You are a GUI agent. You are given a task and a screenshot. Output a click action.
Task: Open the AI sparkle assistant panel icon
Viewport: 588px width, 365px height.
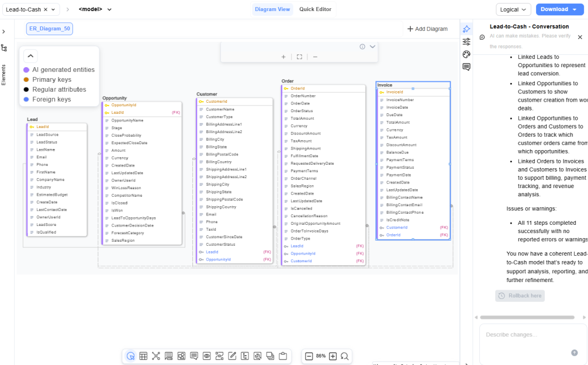coord(466,29)
